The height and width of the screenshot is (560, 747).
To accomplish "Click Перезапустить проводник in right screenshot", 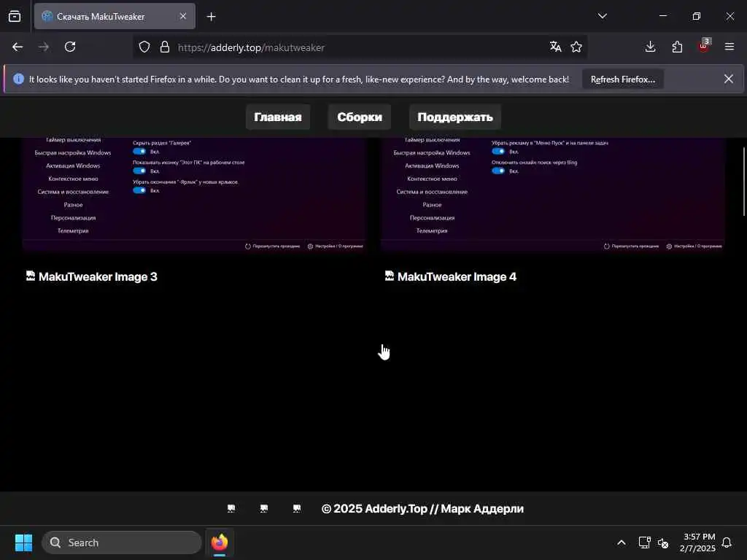I will 631,246.
